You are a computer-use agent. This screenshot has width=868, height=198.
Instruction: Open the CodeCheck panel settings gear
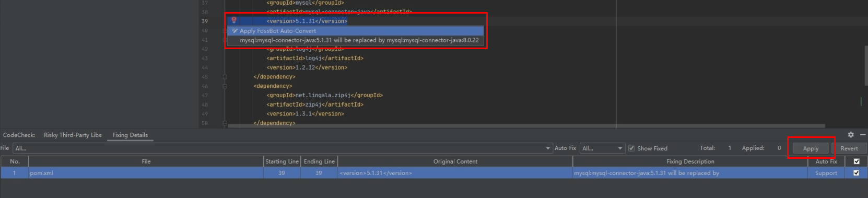[x=851, y=135]
